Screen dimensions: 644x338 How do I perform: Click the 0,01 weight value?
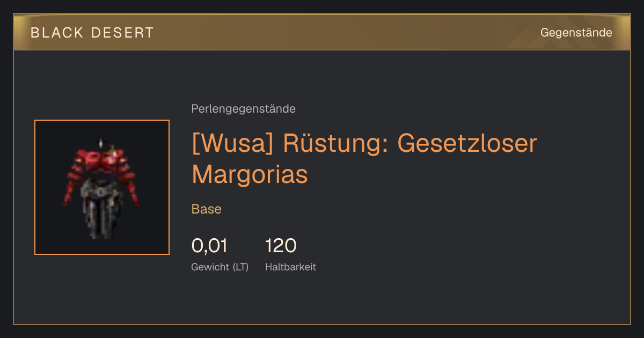click(209, 246)
